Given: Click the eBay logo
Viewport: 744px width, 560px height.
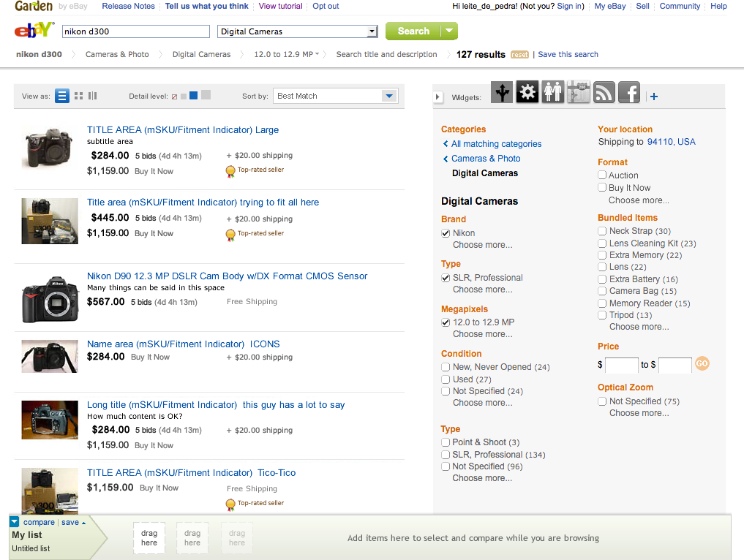Looking at the screenshot, I should tap(34, 31).
